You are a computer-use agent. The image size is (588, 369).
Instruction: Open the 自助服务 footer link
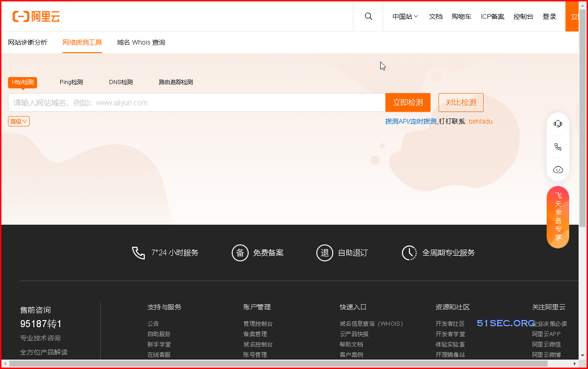click(159, 334)
